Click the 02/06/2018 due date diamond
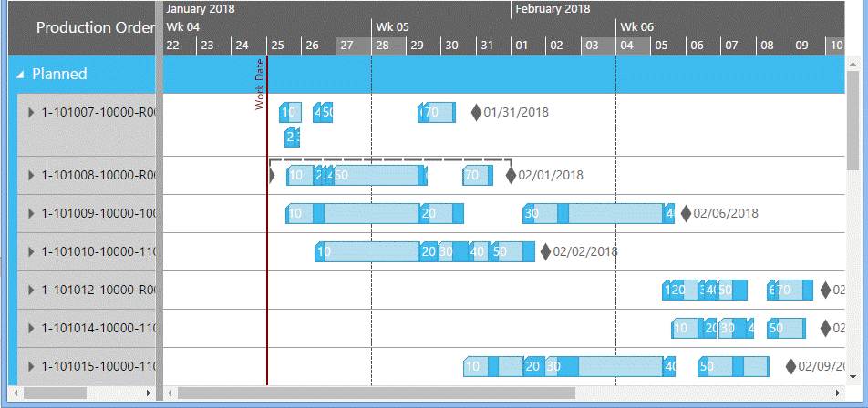 [686, 213]
